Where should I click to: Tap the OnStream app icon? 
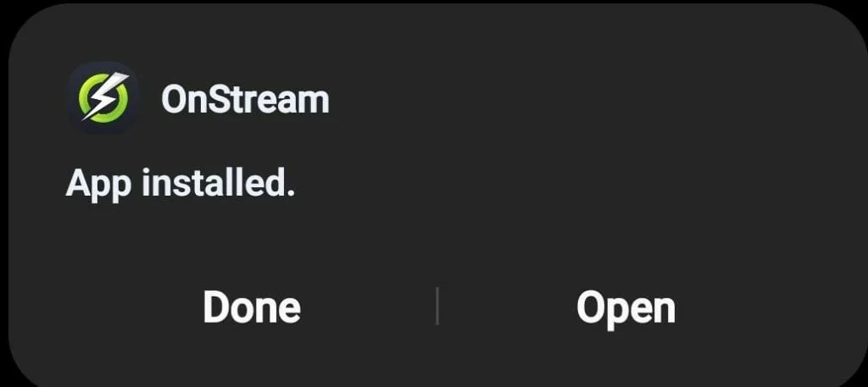point(103,98)
